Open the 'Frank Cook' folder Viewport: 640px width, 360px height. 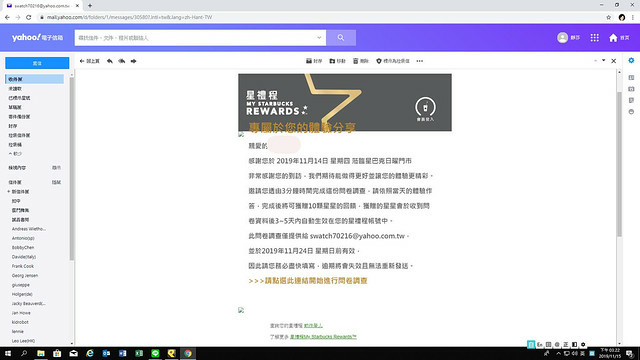(22, 266)
